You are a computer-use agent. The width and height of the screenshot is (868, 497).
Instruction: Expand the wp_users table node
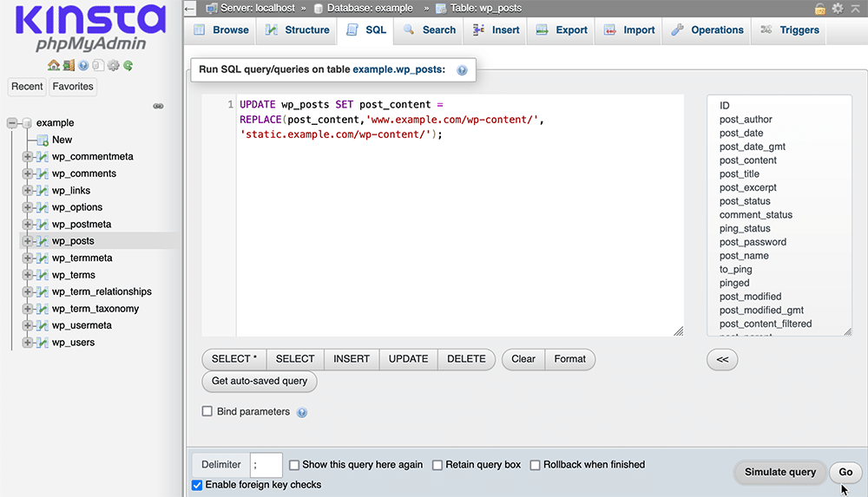point(28,343)
